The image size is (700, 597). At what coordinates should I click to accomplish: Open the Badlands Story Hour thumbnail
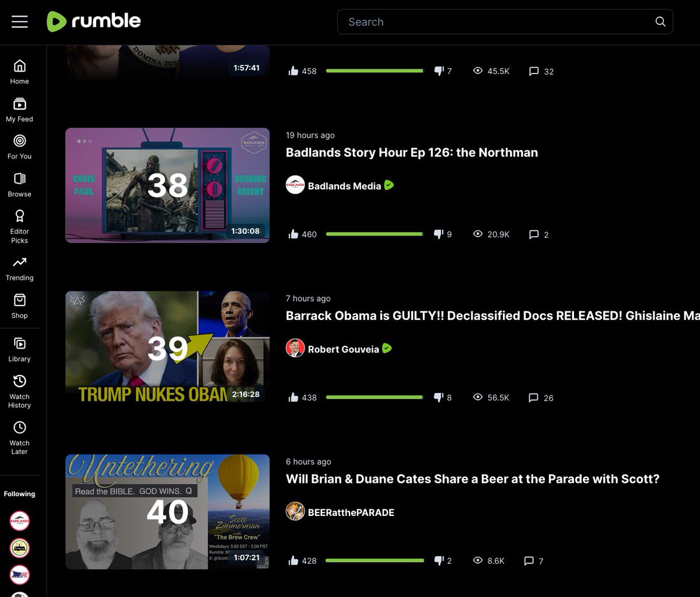pyautogui.click(x=167, y=185)
